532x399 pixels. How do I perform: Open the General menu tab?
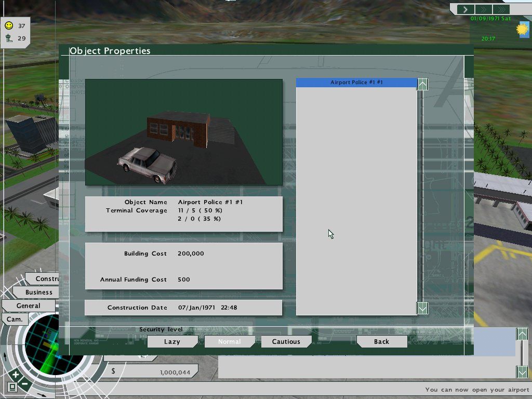point(28,306)
